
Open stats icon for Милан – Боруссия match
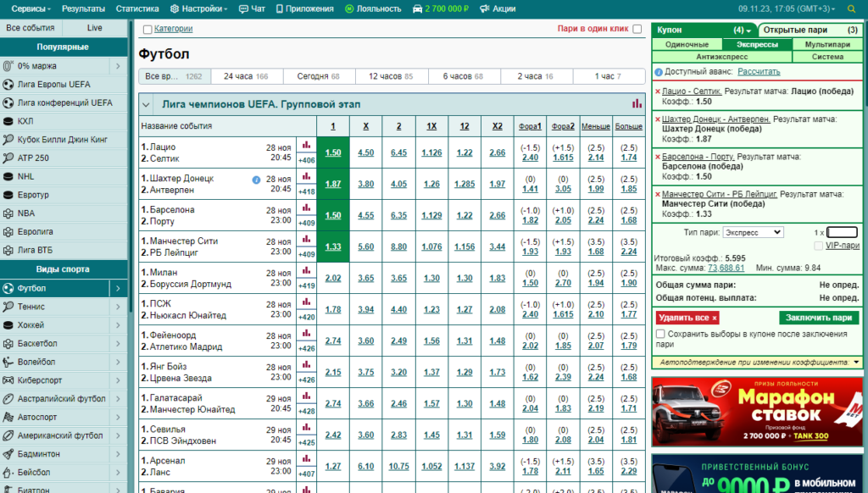[306, 270]
